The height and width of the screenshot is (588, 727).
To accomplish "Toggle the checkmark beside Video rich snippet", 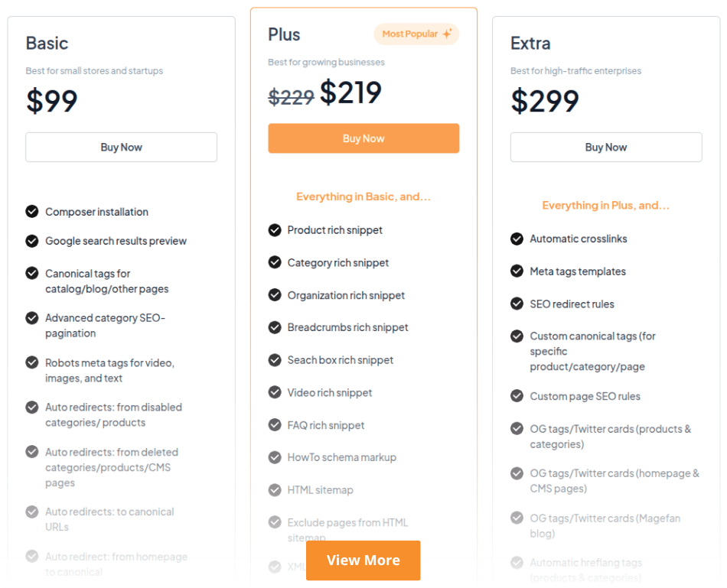I will (275, 392).
